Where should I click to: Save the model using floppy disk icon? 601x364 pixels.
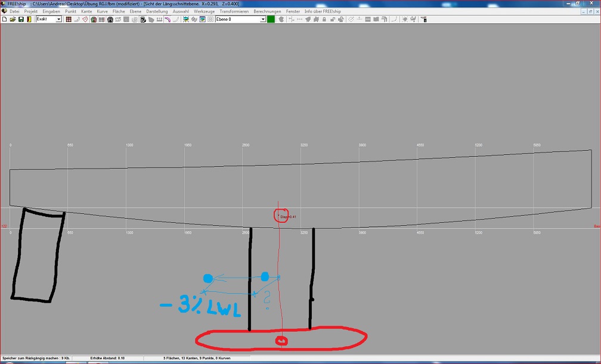tap(21, 20)
